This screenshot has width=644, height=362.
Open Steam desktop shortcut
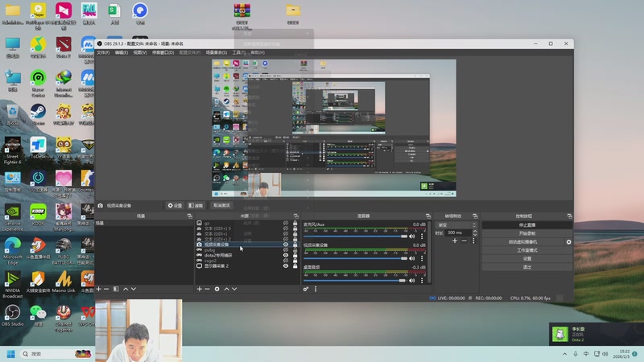tap(38, 114)
